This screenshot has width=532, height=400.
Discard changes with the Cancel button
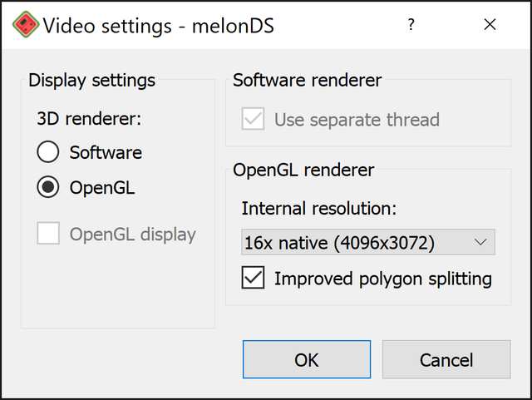[x=446, y=359]
